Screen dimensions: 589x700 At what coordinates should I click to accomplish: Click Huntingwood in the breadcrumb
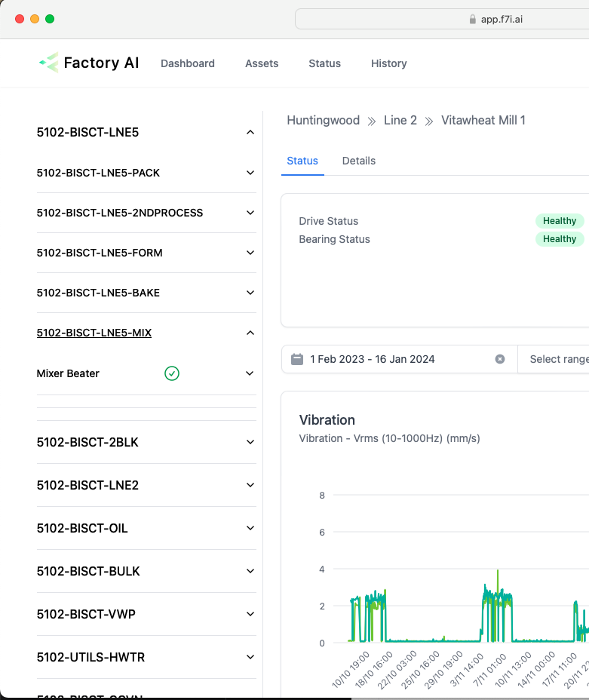323,120
